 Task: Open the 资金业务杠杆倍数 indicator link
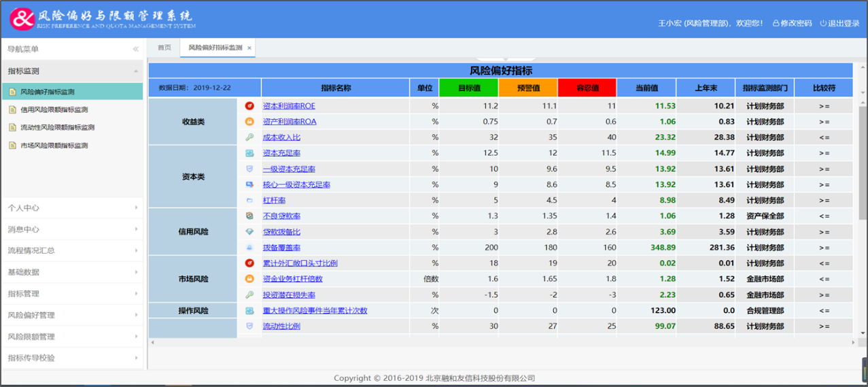(293, 279)
